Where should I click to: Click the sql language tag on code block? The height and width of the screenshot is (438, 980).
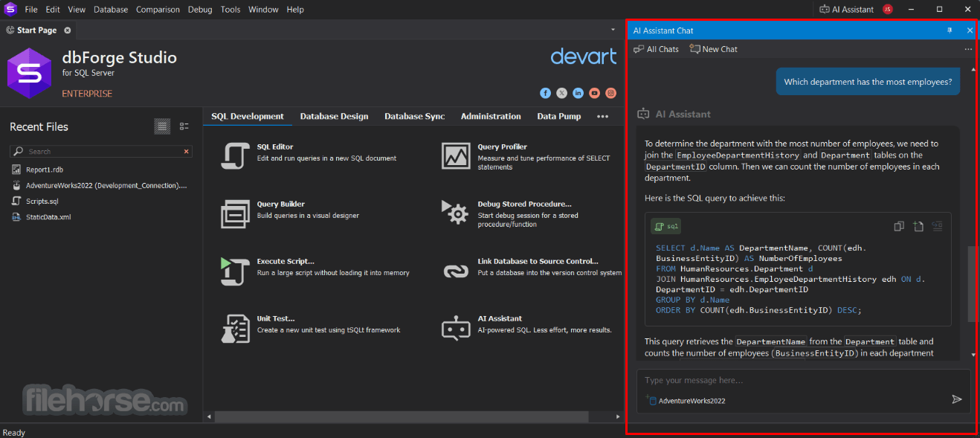coord(666,227)
